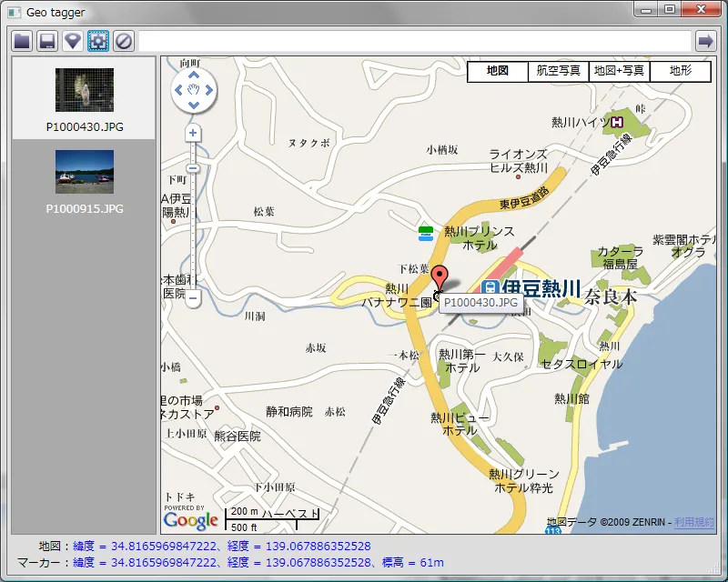Pan the map left with the left arrow
Image resolution: width=728 pixels, height=582 pixels.
[x=179, y=90]
